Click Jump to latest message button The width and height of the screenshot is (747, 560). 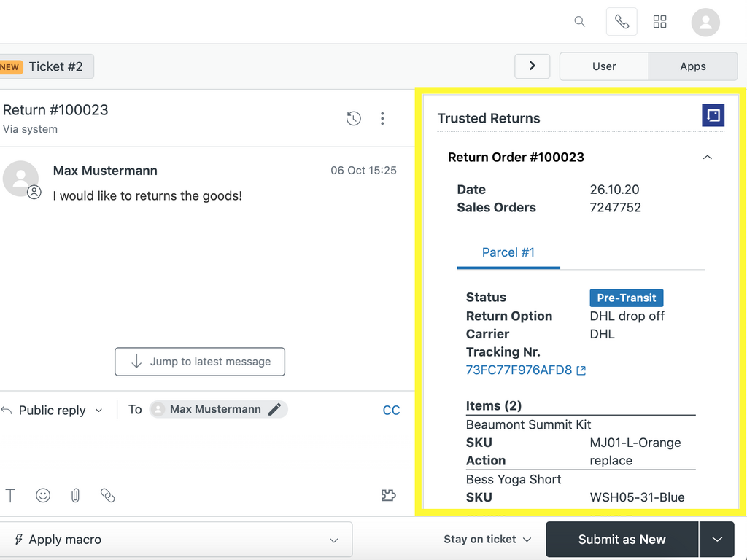[200, 362]
